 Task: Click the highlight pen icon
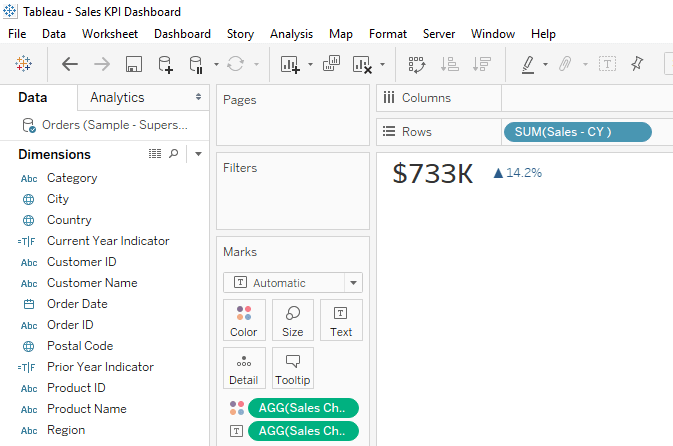click(528, 65)
